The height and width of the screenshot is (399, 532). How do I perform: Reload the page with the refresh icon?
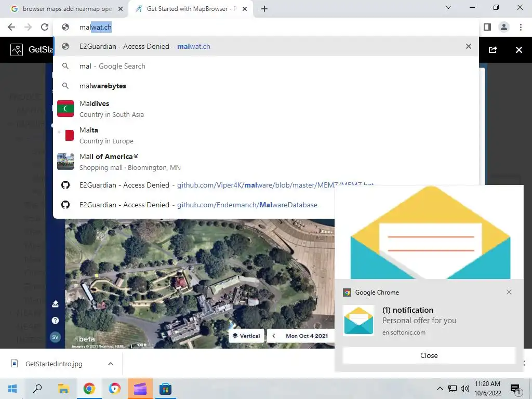45,27
